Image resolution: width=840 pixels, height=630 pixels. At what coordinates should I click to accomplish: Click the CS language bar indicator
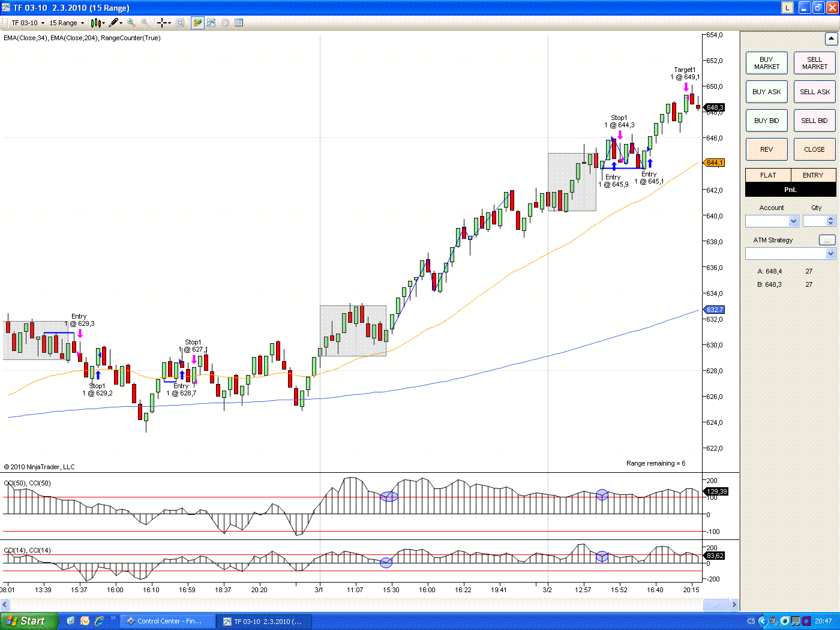tap(751, 621)
